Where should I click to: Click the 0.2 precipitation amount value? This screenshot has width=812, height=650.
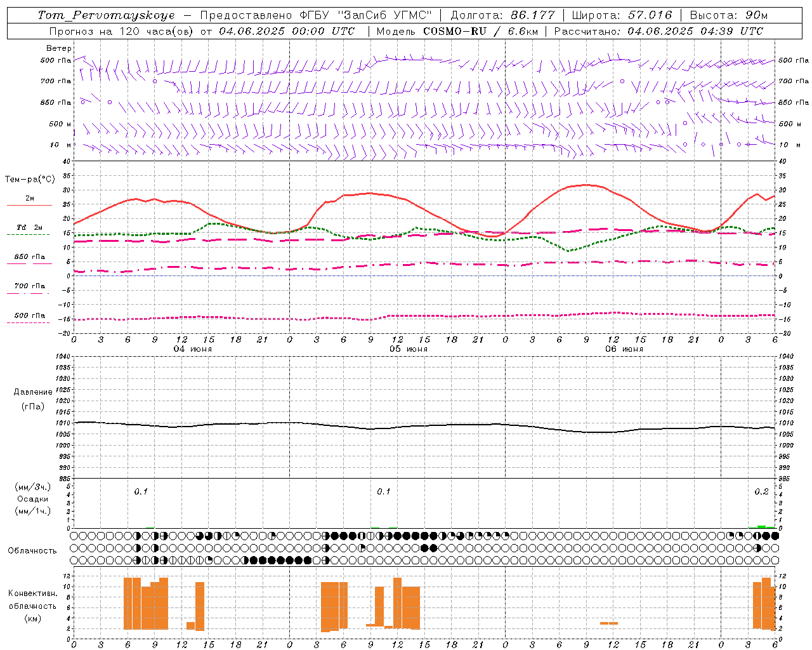tap(761, 492)
